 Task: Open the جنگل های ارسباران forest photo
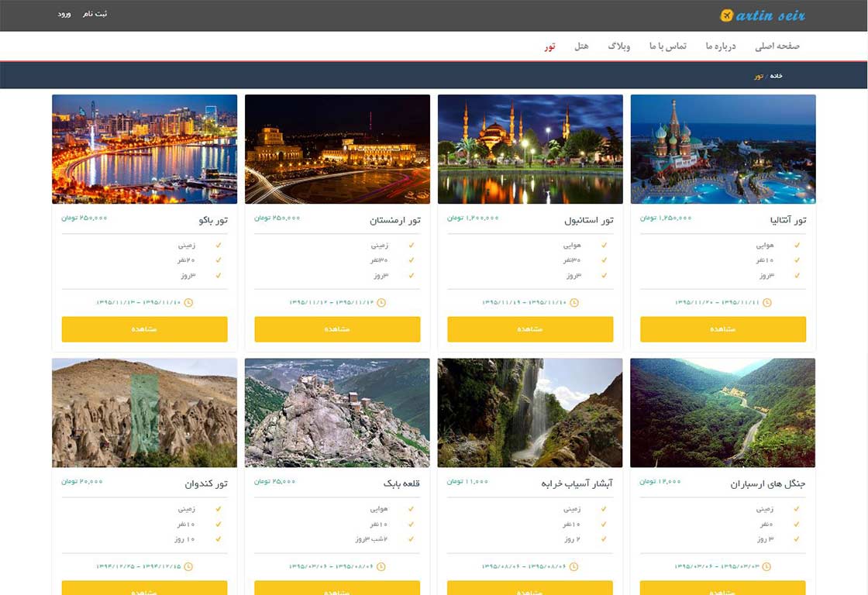click(722, 413)
